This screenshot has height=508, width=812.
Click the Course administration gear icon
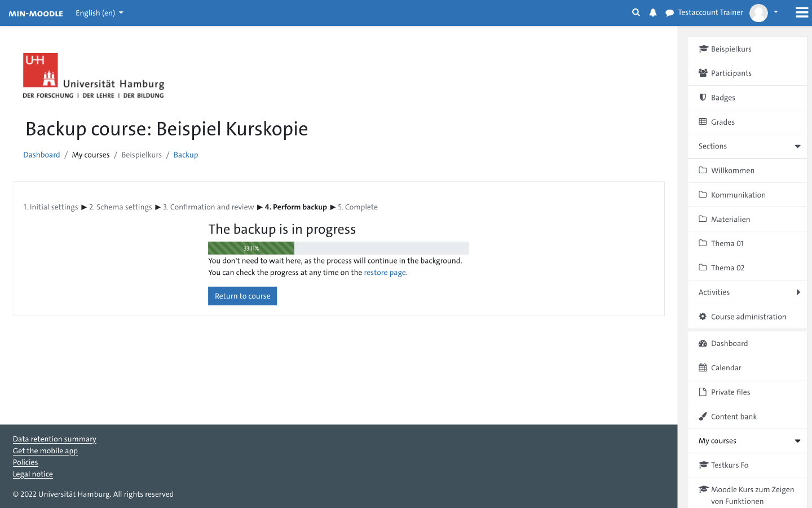pos(703,316)
